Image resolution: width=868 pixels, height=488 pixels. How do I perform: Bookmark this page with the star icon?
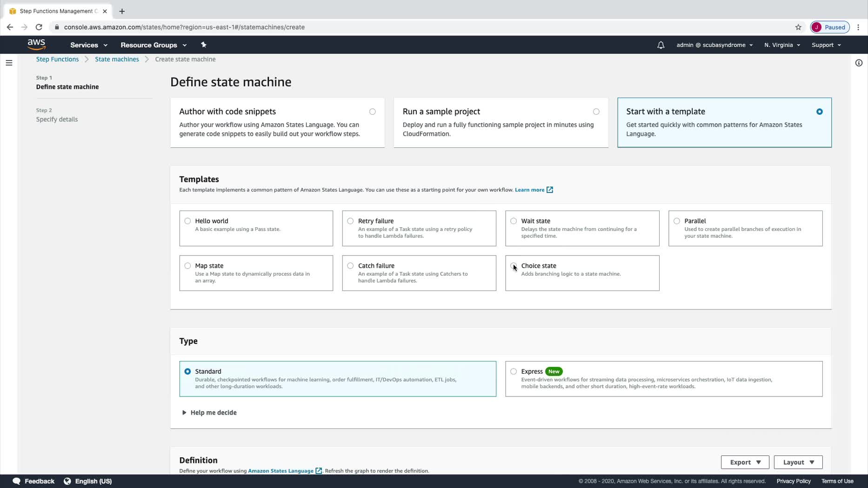(798, 27)
